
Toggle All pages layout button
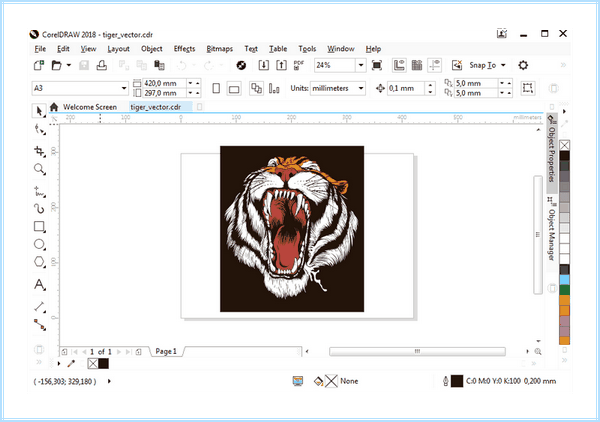(256, 88)
